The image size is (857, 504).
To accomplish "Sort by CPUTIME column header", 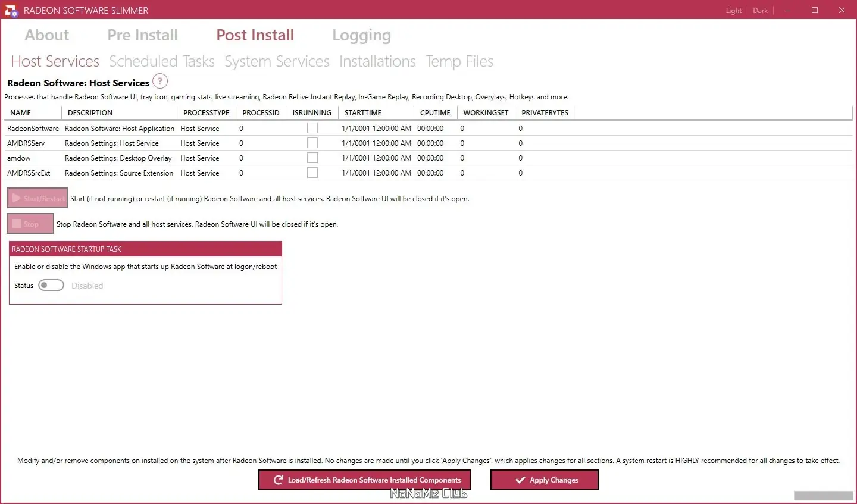I will point(435,113).
